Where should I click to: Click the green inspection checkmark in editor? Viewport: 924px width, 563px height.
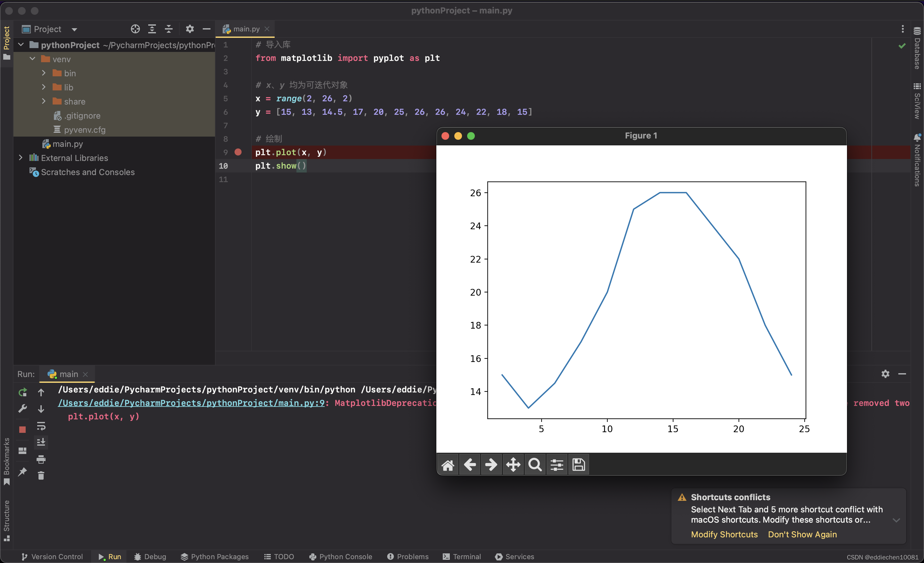click(902, 46)
